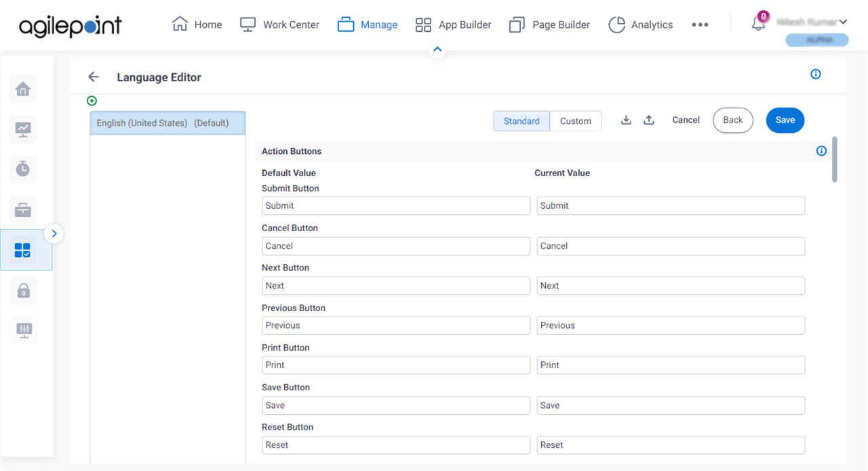Open the sidebar lock icon
Image resolution: width=868 pixels, height=471 pixels.
coord(23,291)
